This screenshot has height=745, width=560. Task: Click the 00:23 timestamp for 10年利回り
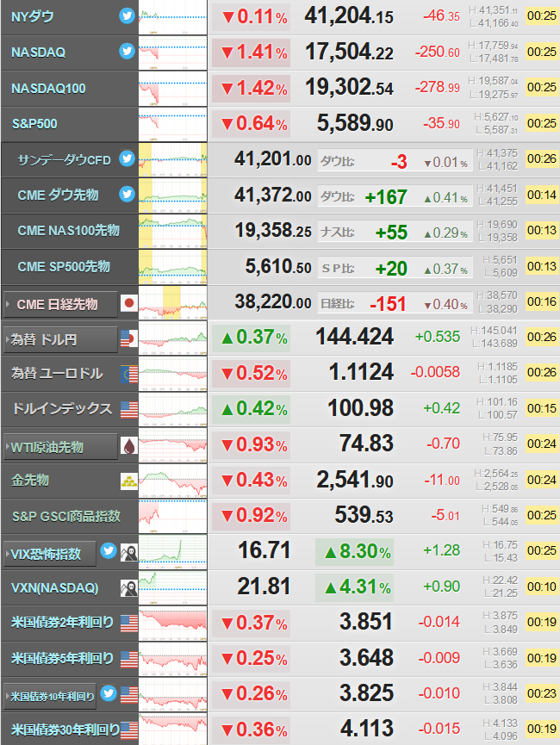pos(541,693)
